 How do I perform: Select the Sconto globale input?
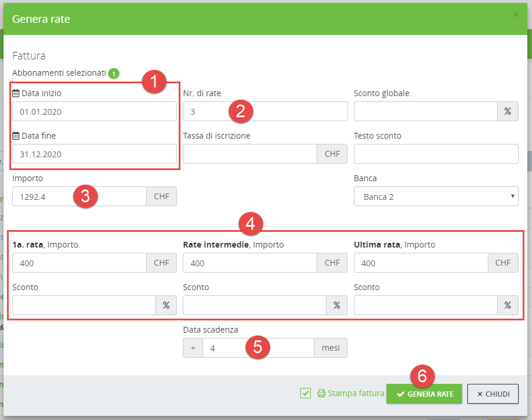(425, 112)
